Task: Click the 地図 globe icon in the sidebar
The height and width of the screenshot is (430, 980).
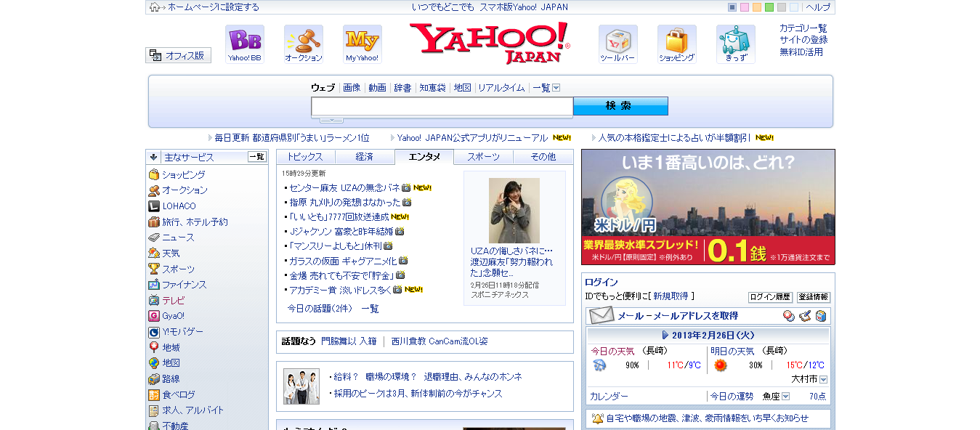Action: pos(154,363)
